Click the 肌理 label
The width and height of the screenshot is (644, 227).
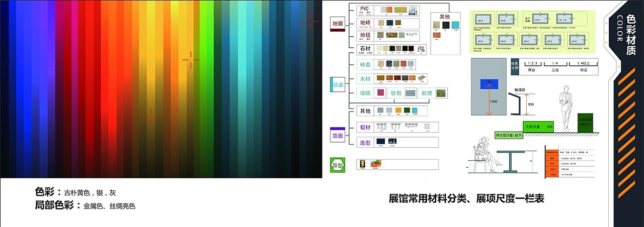[x=427, y=93]
